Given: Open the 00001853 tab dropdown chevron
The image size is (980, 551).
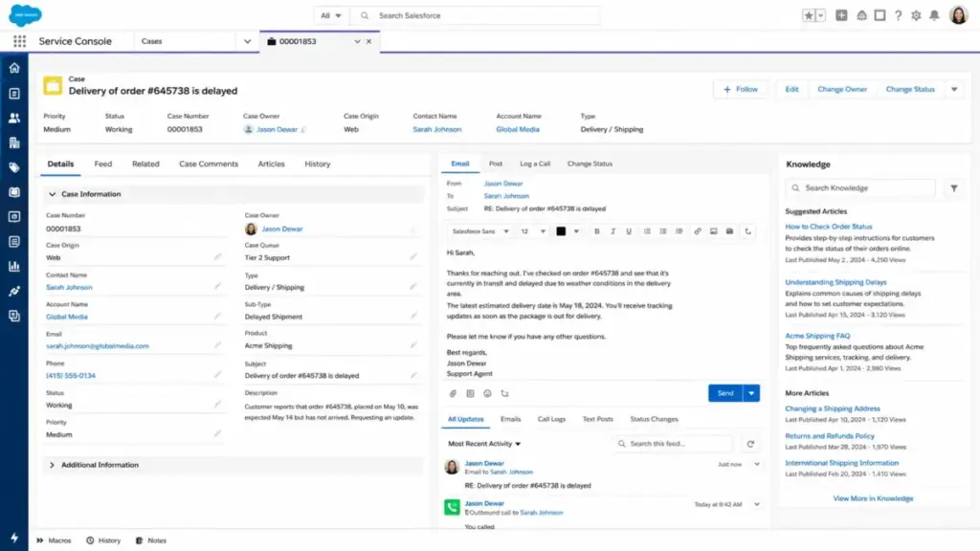Looking at the screenshot, I should pos(357,42).
